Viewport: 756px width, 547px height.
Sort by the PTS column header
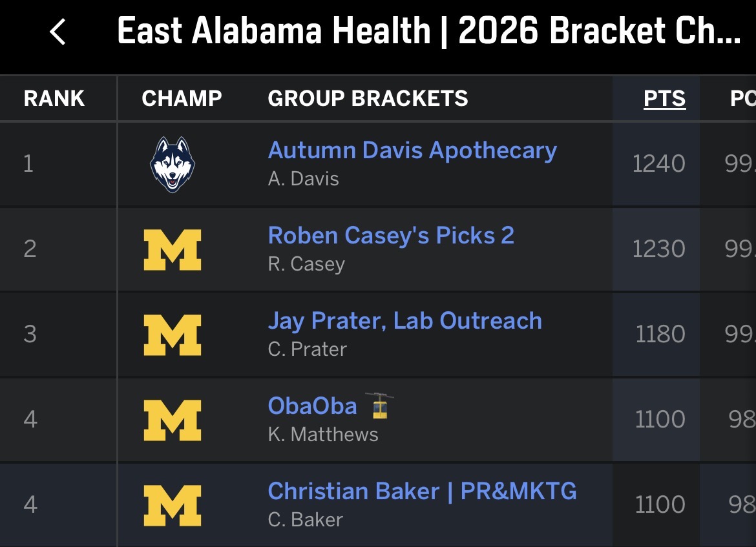point(664,98)
